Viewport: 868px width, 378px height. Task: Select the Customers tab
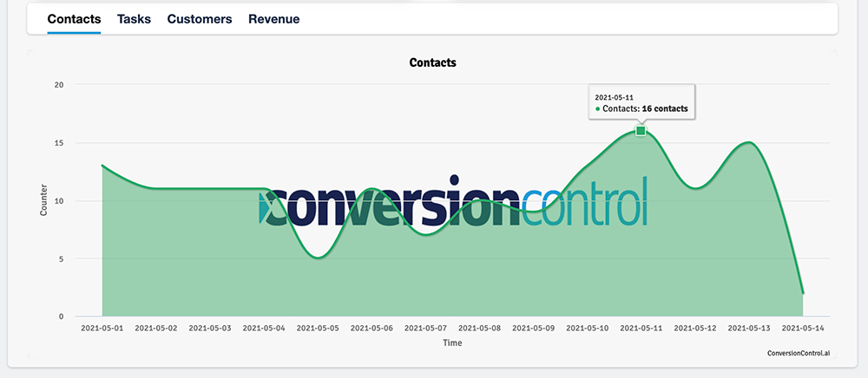tap(200, 19)
